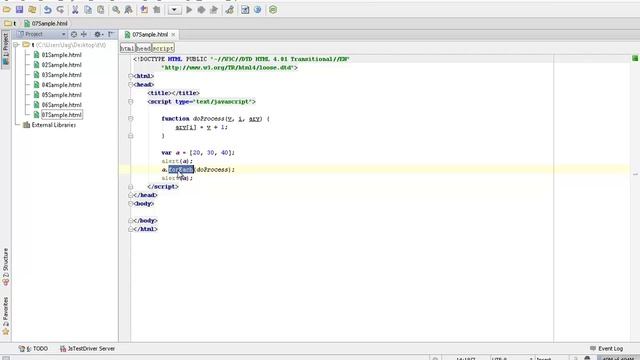Open settings with the wrench icon
This screenshot has width=640, height=360.
(x=229, y=9)
